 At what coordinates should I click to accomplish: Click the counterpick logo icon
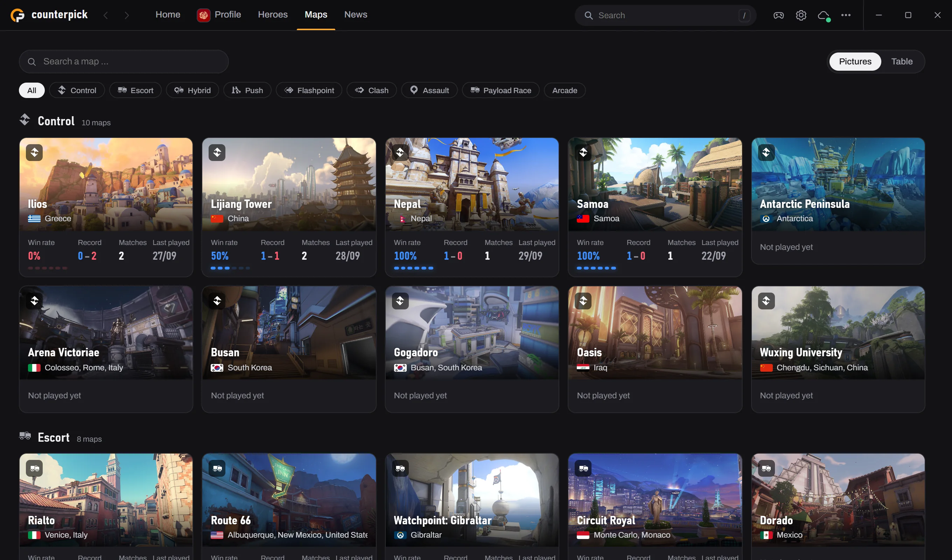17,15
